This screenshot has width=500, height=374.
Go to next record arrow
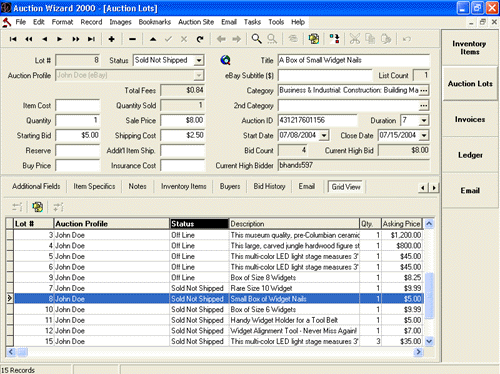(60, 39)
